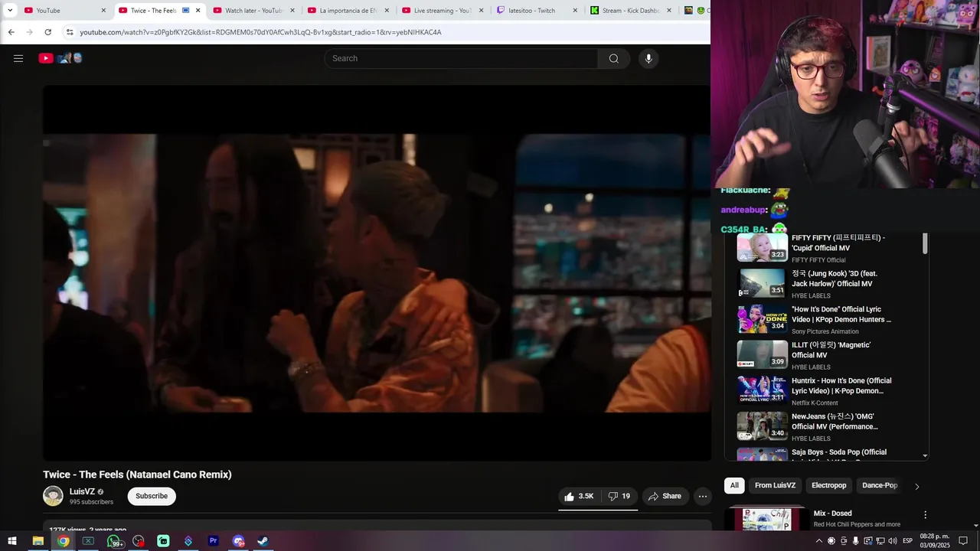Open "How It's Done" Sony Pictures Animation video
The height and width of the screenshot is (551, 980).
[x=827, y=319]
